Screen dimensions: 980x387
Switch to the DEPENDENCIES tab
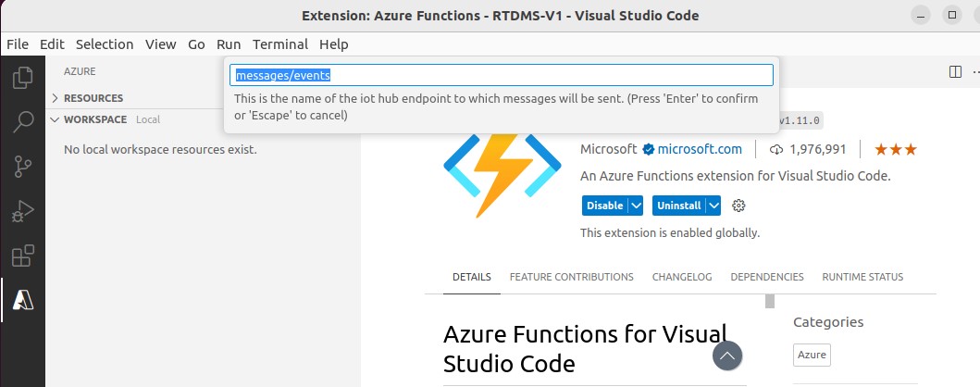(x=767, y=277)
